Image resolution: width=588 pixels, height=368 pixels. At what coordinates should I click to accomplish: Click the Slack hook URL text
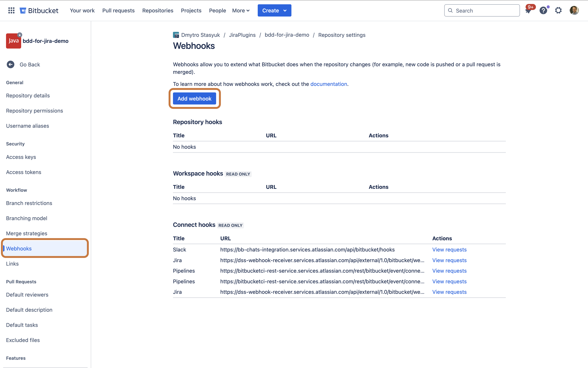click(307, 249)
